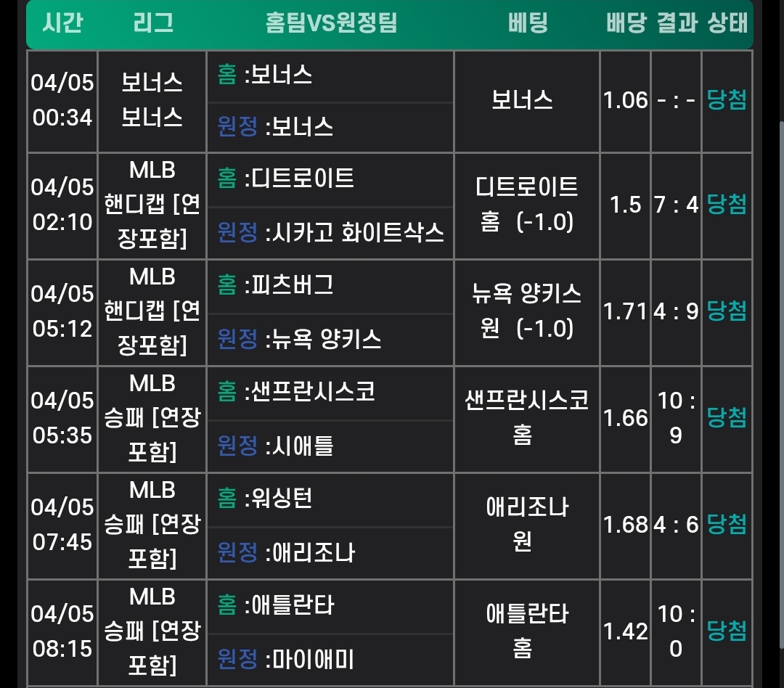Image resolution: width=784 pixels, height=688 pixels.
Task: Select home team 피츠버그
Action: tap(290, 285)
